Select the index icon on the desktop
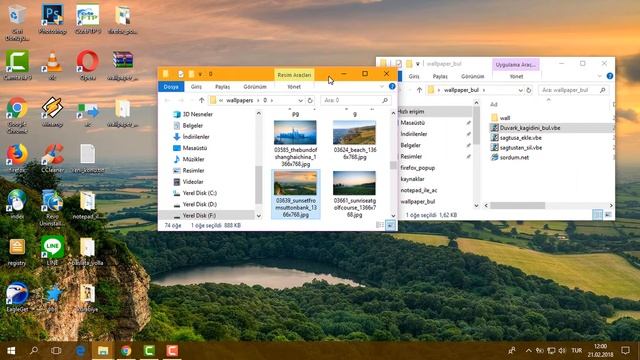This screenshot has height=360, width=640. point(17,204)
